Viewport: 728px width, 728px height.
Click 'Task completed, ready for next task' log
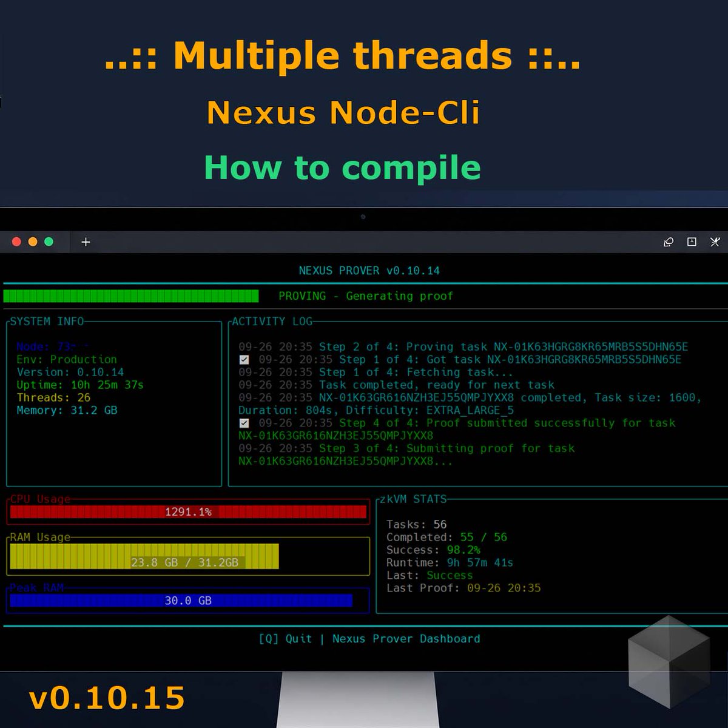point(396,385)
